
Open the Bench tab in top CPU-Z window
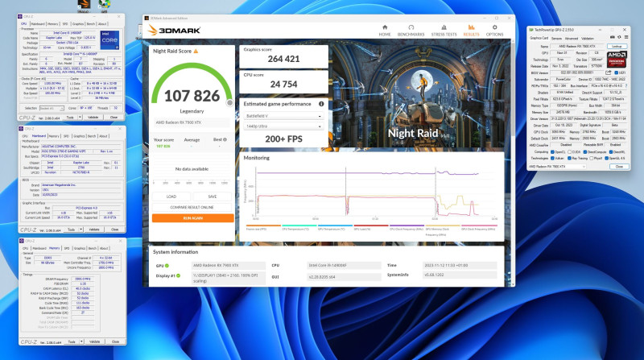tap(91, 24)
